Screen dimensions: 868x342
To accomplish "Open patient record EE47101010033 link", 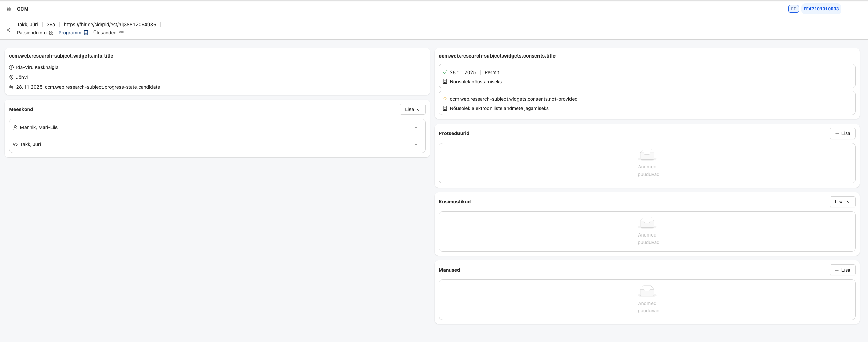I will 821,9.
